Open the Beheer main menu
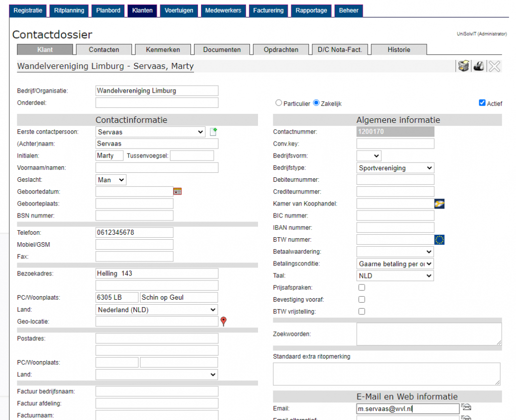This screenshot has height=420, width=516. tap(349, 11)
